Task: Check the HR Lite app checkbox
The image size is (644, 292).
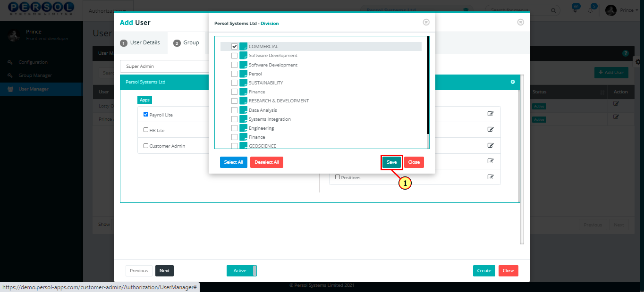Action: click(146, 130)
